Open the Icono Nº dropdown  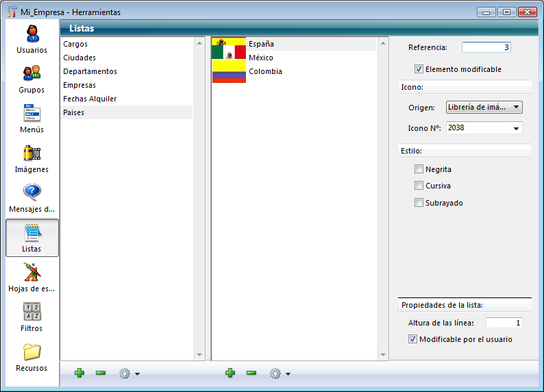(x=515, y=128)
